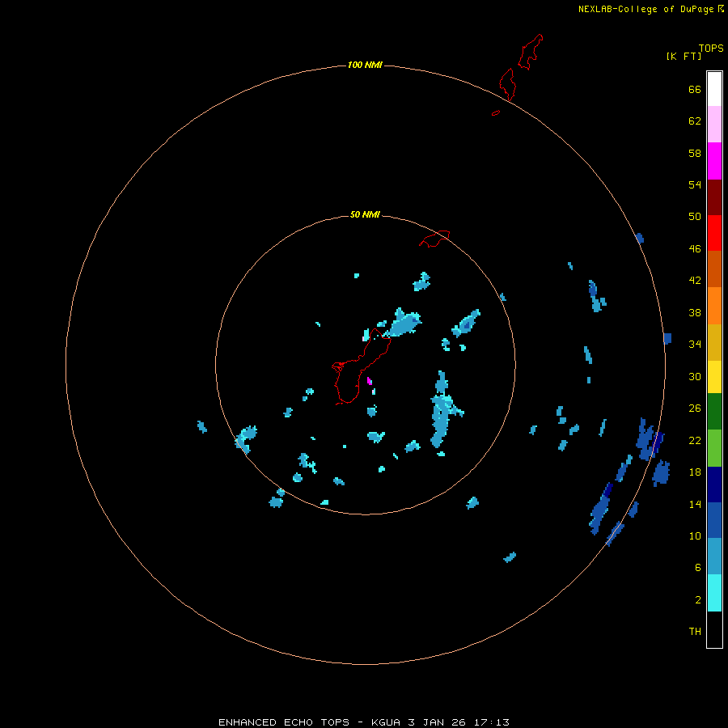
Task: Click the legend value 54
Action: pos(695,184)
